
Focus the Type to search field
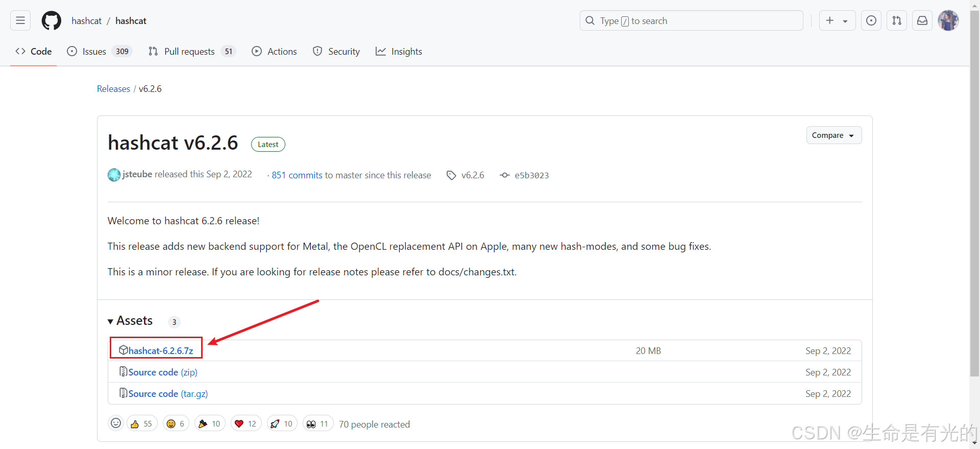coord(691,20)
